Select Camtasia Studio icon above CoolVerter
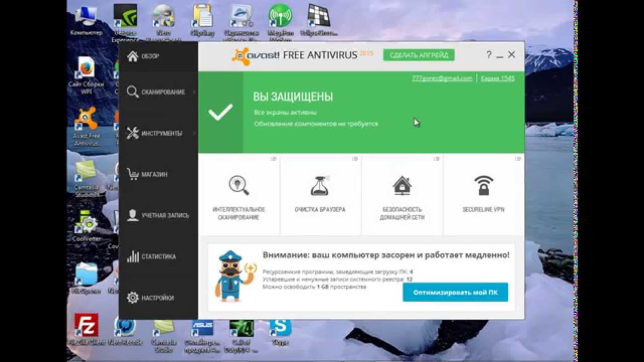This screenshot has height=362, width=644. click(x=87, y=179)
